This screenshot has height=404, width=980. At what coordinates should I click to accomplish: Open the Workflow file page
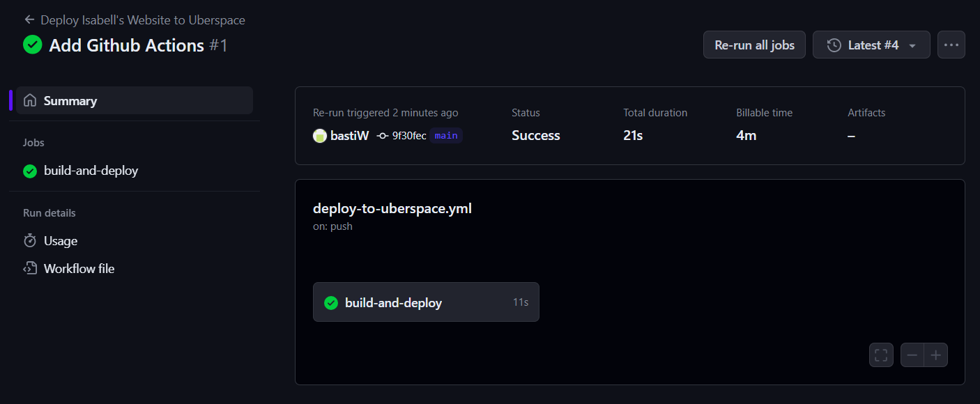click(x=79, y=268)
